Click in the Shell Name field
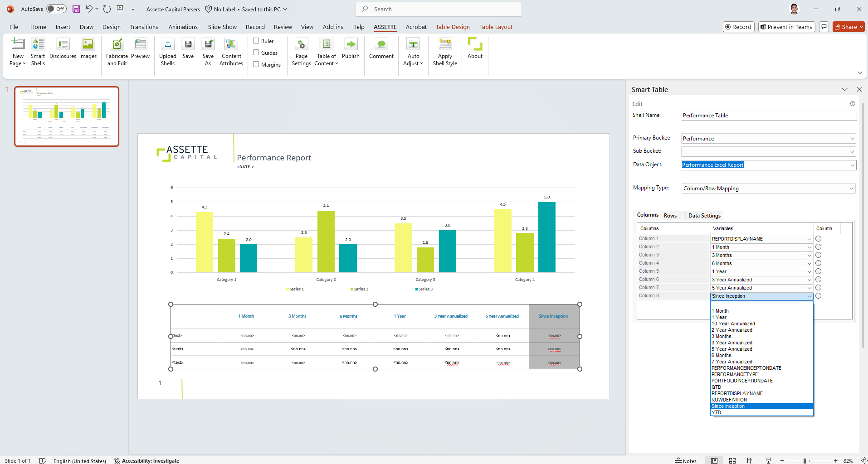The image size is (868, 464). pyautogui.click(x=769, y=116)
